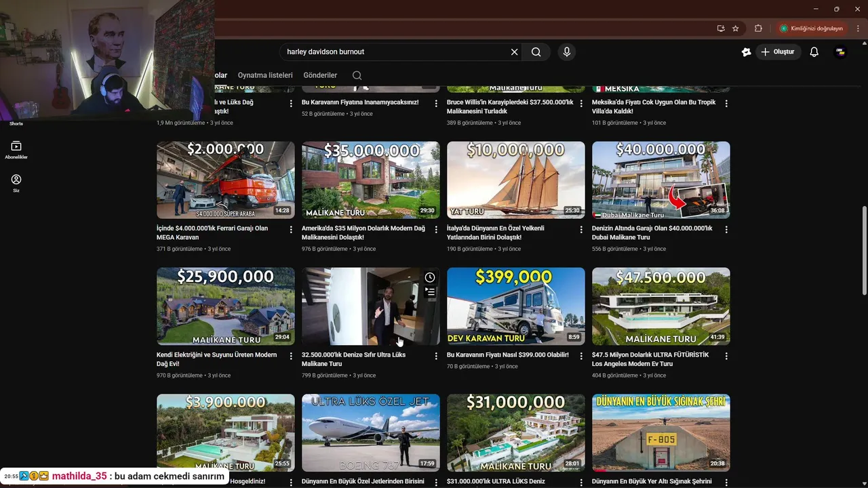This screenshot has height=488, width=868.
Task: Start voice search with the microphone icon
Action: 567,52
